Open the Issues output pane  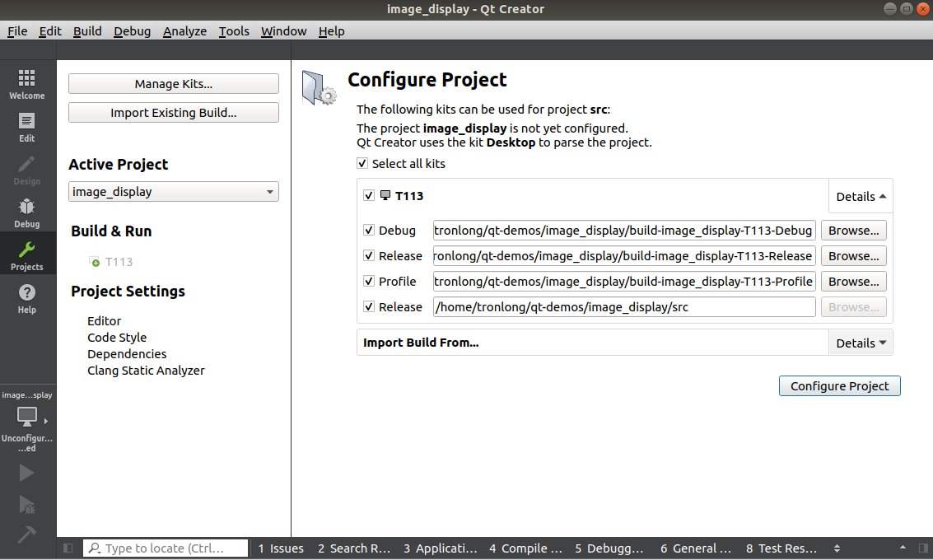(x=281, y=548)
